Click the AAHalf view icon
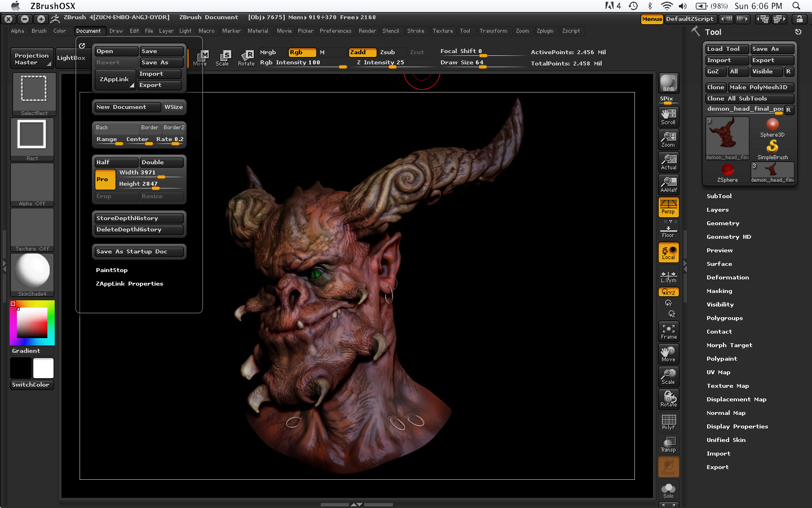Image resolution: width=812 pixels, height=508 pixels. point(668,184)
